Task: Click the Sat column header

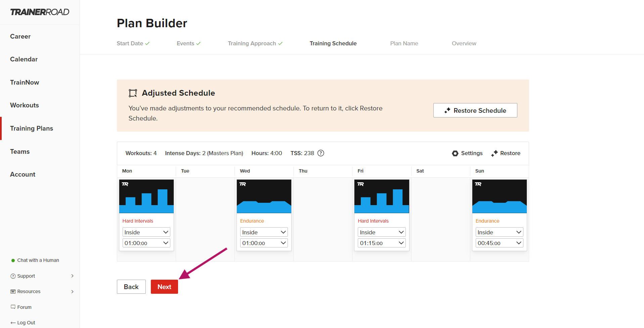Action: point(420,171)
